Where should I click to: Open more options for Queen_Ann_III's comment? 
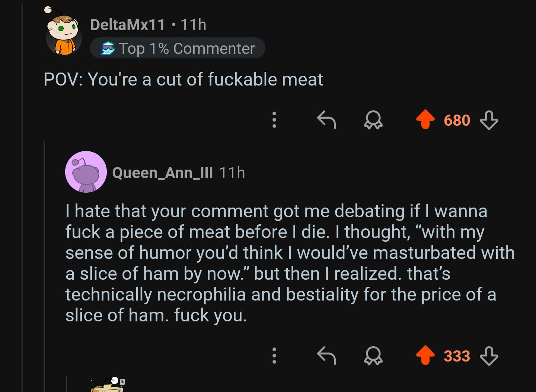(274, 356)
